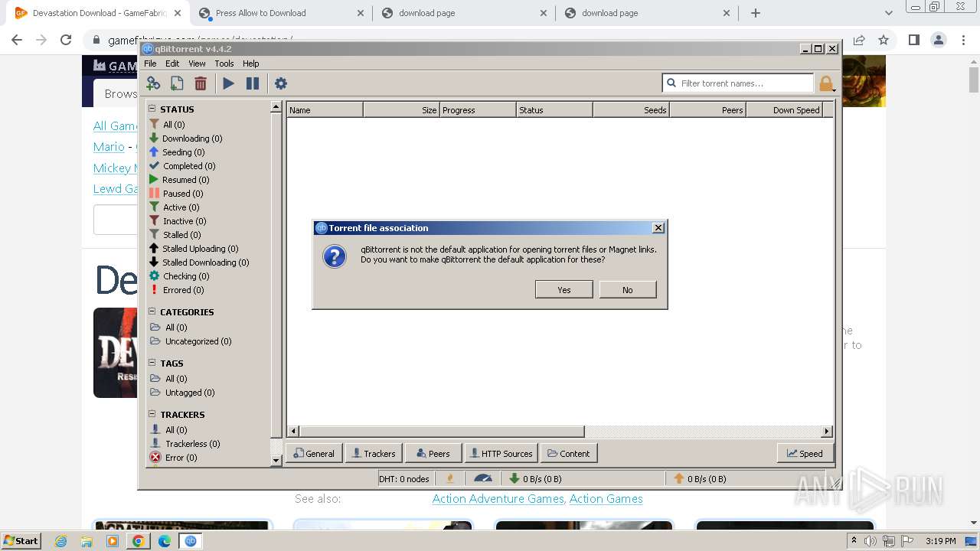Open a new Chrome tab
Screen dimensions: 980x551
(x=756, y=13)
